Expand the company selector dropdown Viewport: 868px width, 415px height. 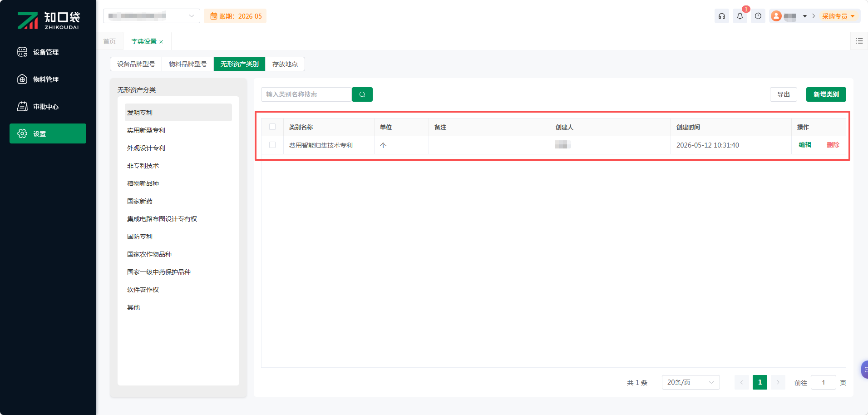click(152, 16)
